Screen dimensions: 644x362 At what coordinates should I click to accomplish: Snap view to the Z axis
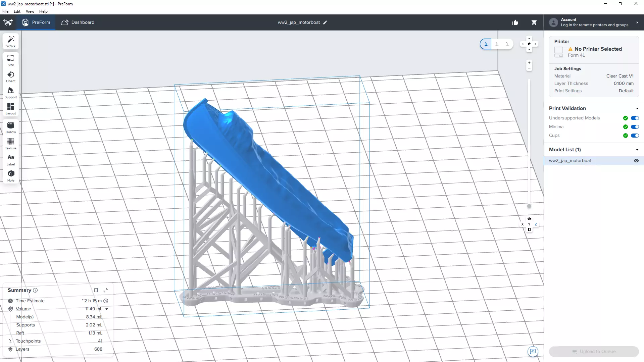pyautogui.click(x=536, y=224)
